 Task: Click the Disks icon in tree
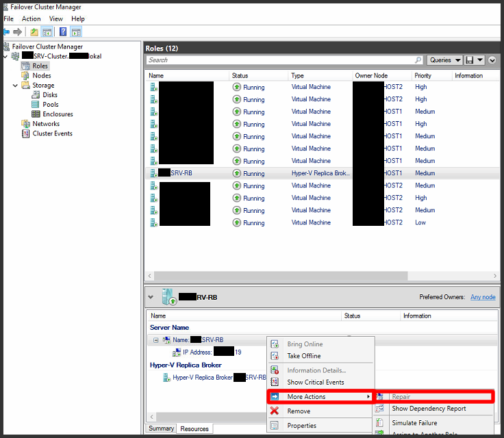[x=36, y=95]
